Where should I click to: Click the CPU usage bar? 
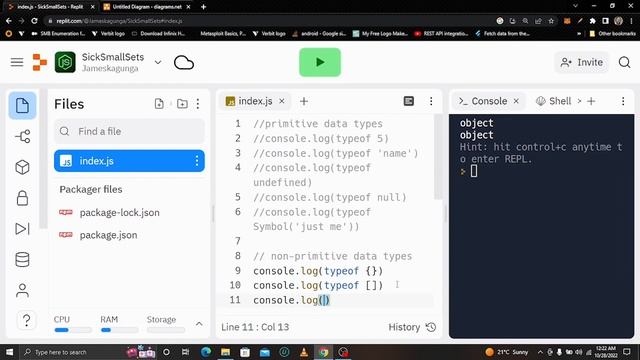(x=73, y=330)
